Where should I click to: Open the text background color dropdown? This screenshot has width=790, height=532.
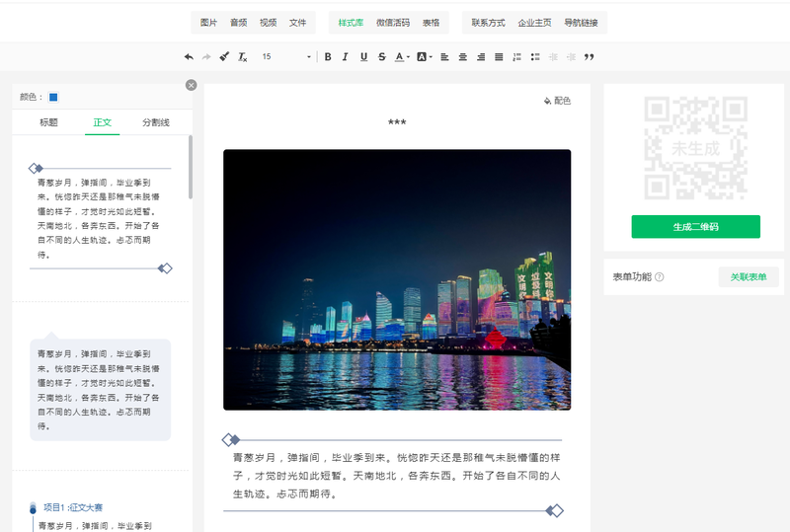(432, 57)
